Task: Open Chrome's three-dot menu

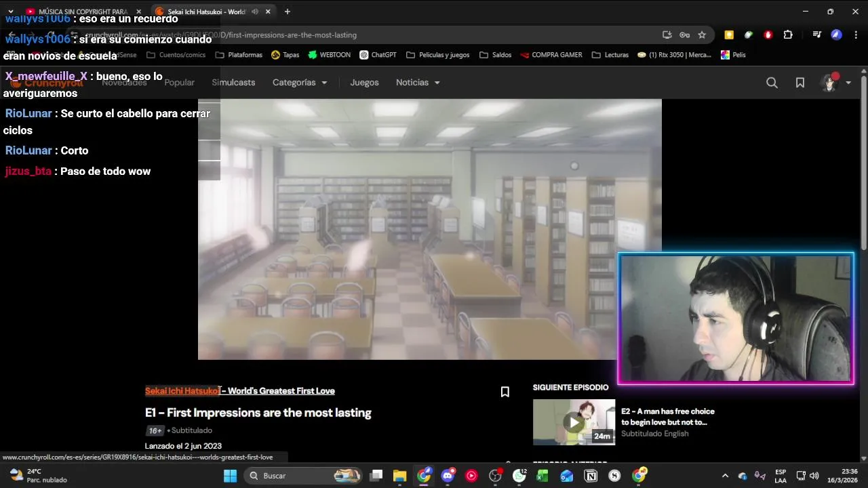Action: 856,35
